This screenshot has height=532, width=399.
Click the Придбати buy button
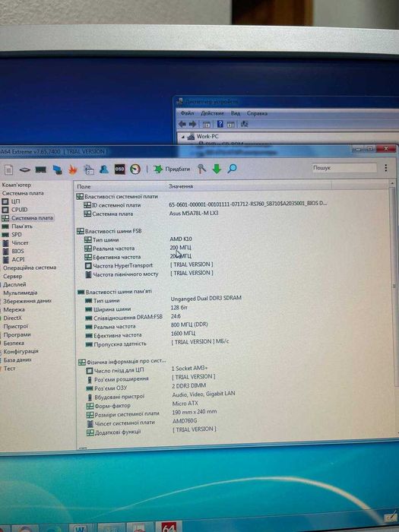[x=172, y=169]
